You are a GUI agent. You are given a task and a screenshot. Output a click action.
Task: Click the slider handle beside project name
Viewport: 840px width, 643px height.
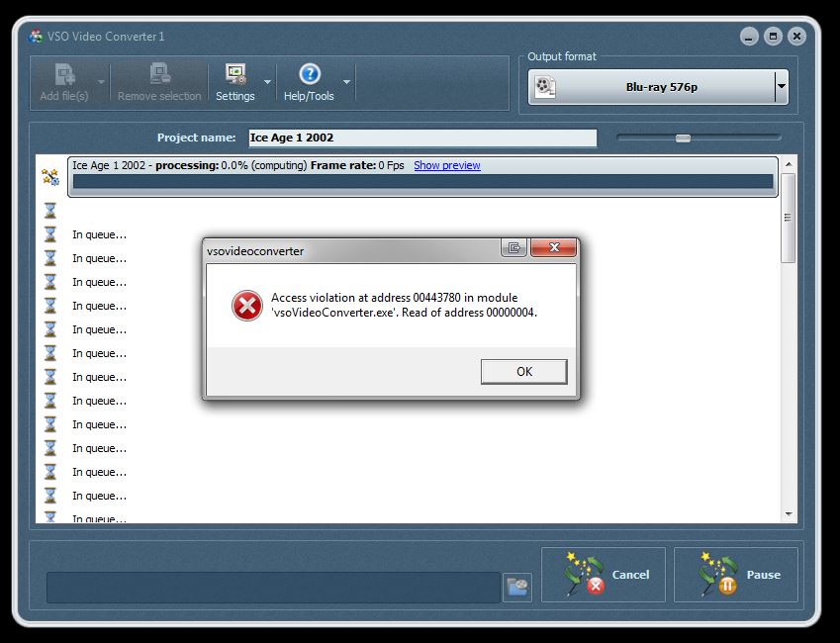(683, 138)
